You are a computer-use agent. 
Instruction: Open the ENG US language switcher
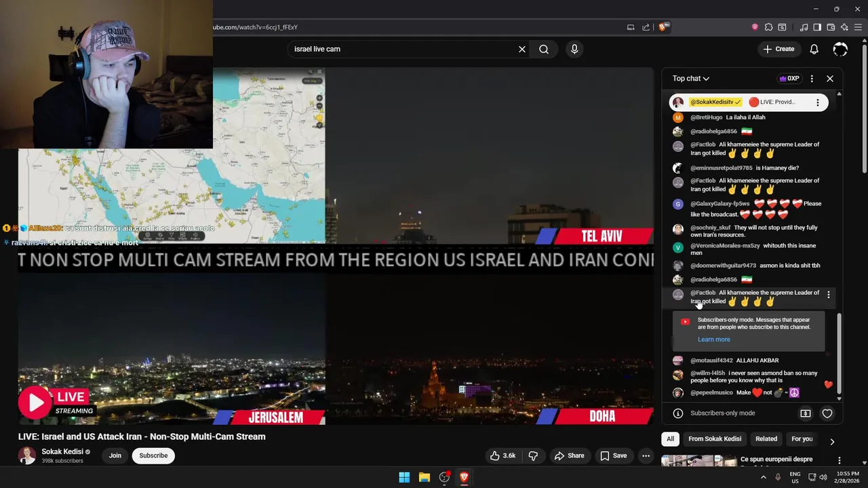pos(795,477)
